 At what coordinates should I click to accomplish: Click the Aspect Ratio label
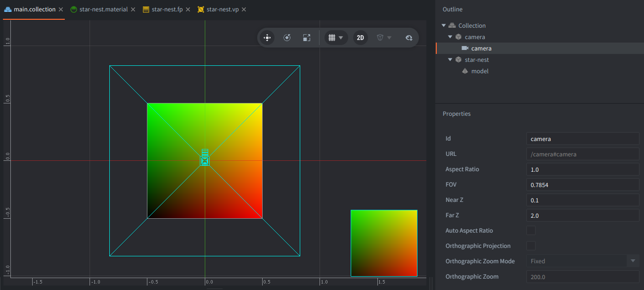[462, 170]
